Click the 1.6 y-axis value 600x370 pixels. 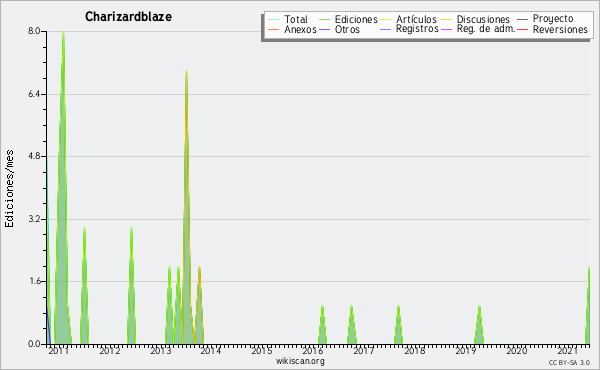pos(34,282)
